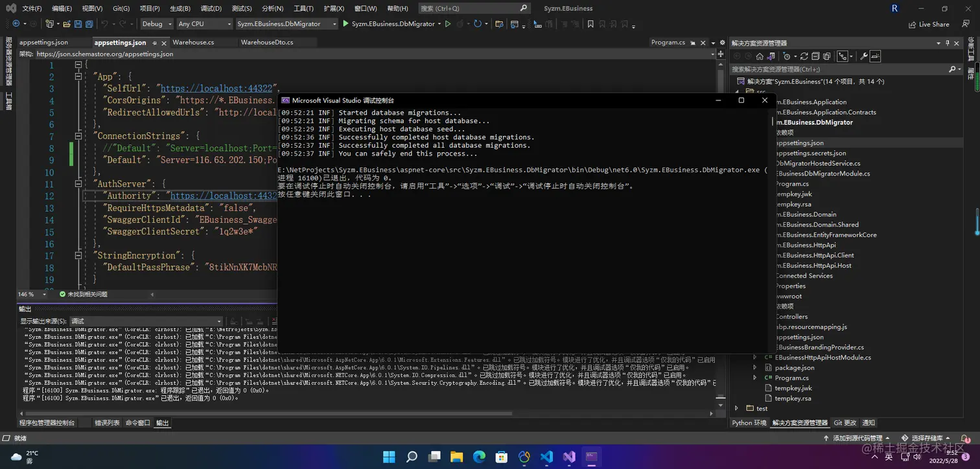The width and height of the screenshot is (980, 469).
Task: Click Pending Changes Filter clock icon
Action: pos(786,56)
